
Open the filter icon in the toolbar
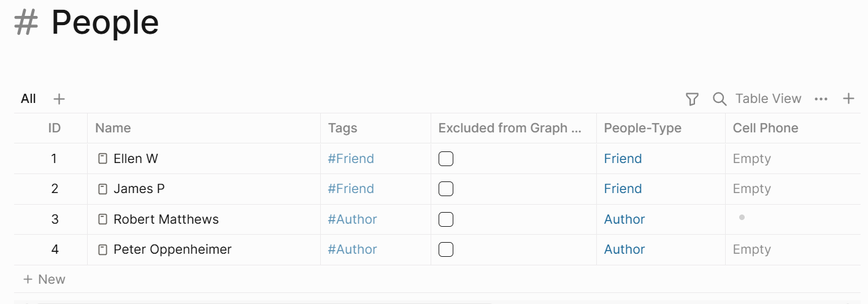point(692,99)
